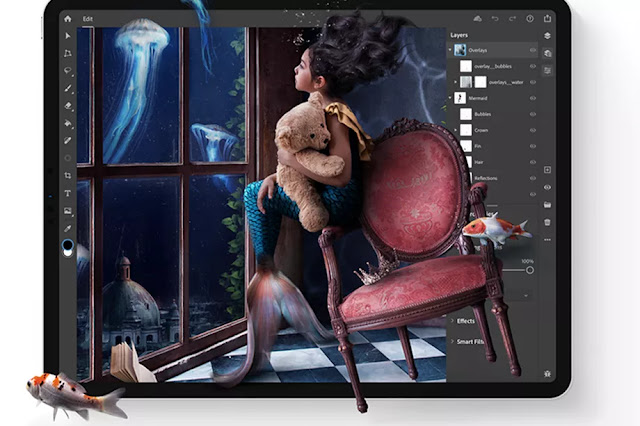Pick the Eraser tool
The height and width of the screenshot is (426, 640).
pos(68,105)
